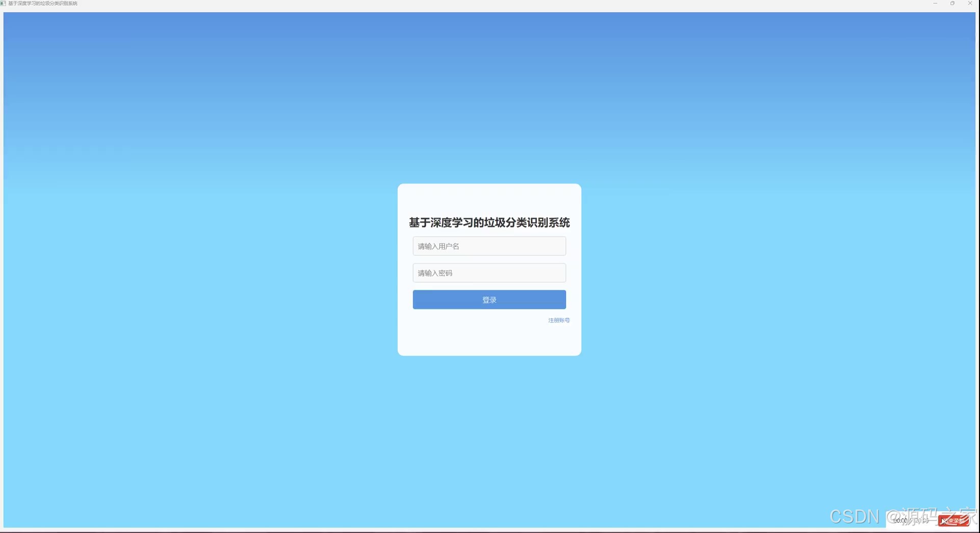Click the window close icon
The image size is (980, 533).
point(970,3)
